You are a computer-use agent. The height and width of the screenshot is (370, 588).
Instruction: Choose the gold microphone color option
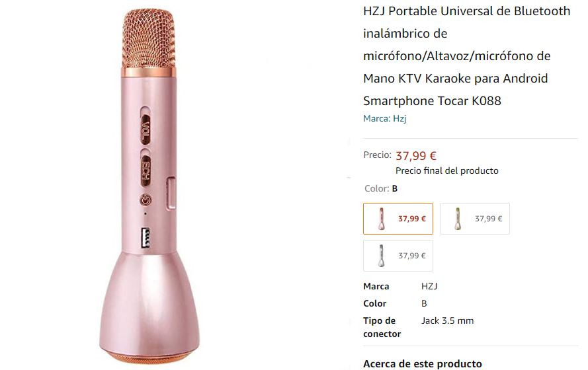(x=474, y=219)
